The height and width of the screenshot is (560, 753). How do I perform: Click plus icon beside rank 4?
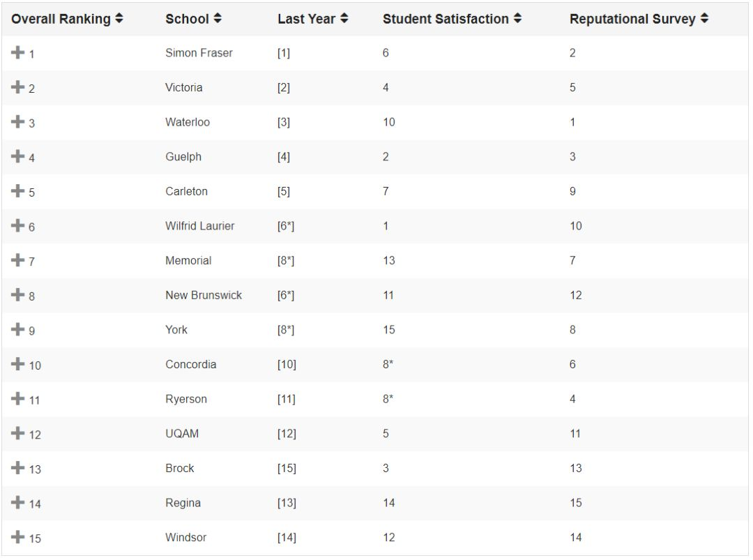tap(18, 156)
